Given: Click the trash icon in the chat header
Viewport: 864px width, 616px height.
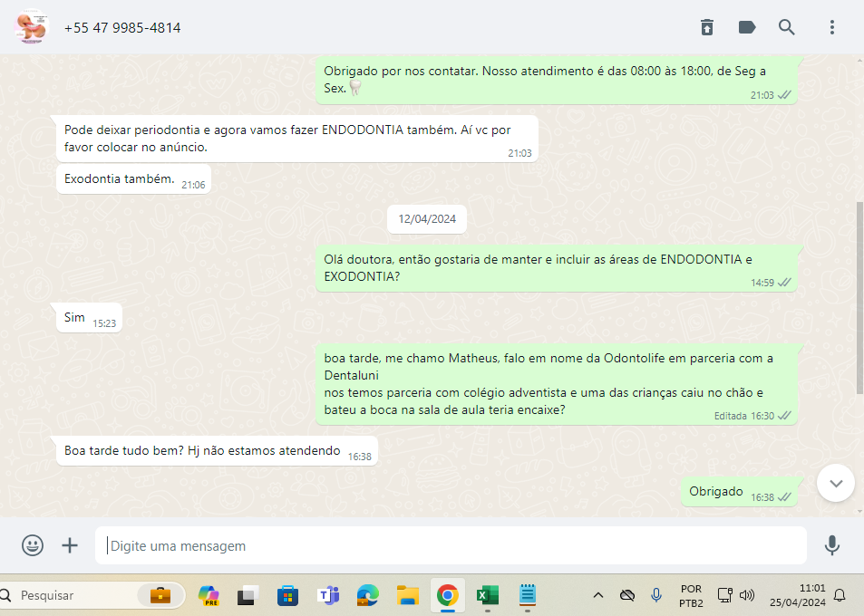Looking at the screenshot, I should pyautogui.click(x=707, y=27).
